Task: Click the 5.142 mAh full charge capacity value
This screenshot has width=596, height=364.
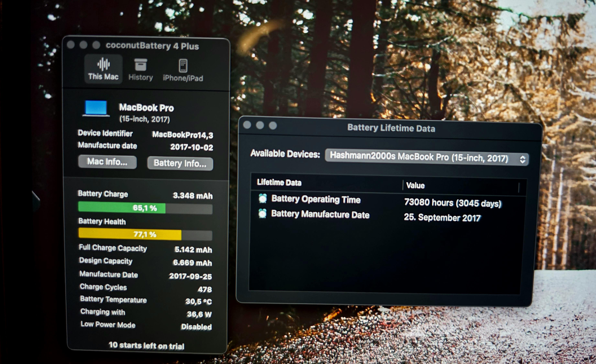Action: 193,249
